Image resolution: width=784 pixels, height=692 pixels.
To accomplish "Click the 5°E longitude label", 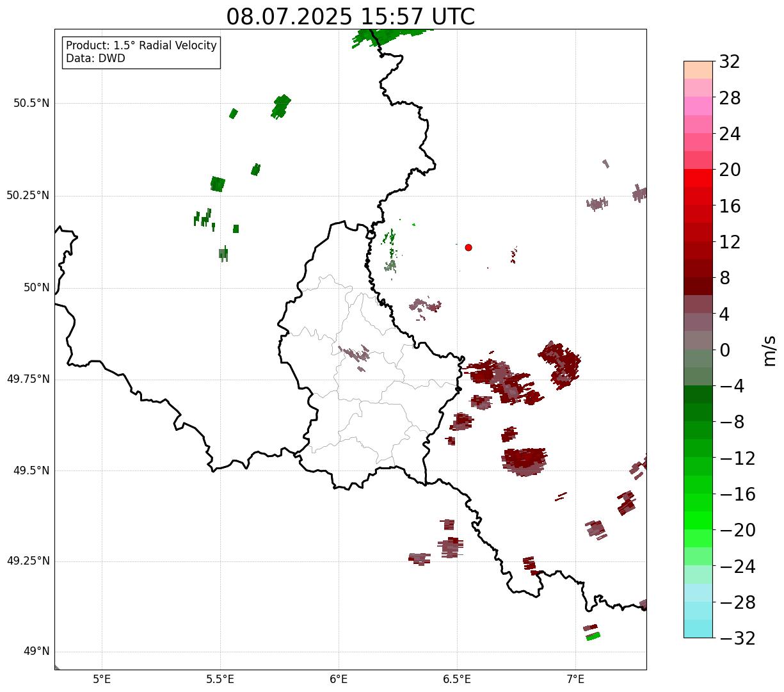I will coord(102,679).
